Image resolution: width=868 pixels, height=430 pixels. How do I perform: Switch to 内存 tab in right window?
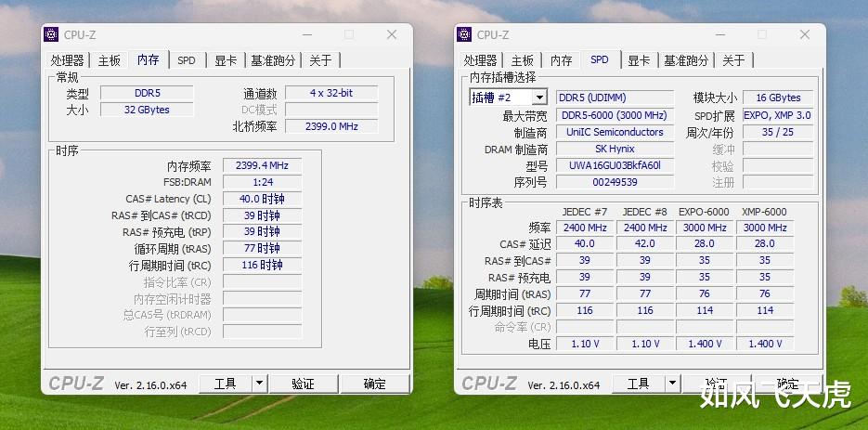[561, 60]
